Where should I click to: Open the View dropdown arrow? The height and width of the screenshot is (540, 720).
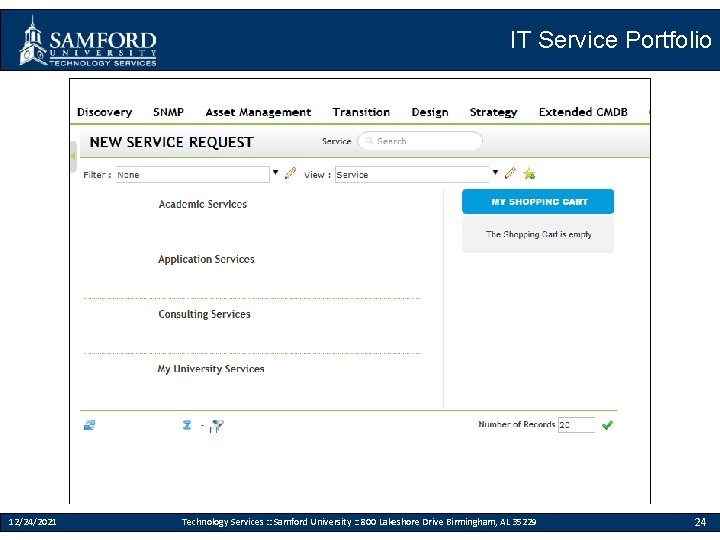(x=495, y=173)
